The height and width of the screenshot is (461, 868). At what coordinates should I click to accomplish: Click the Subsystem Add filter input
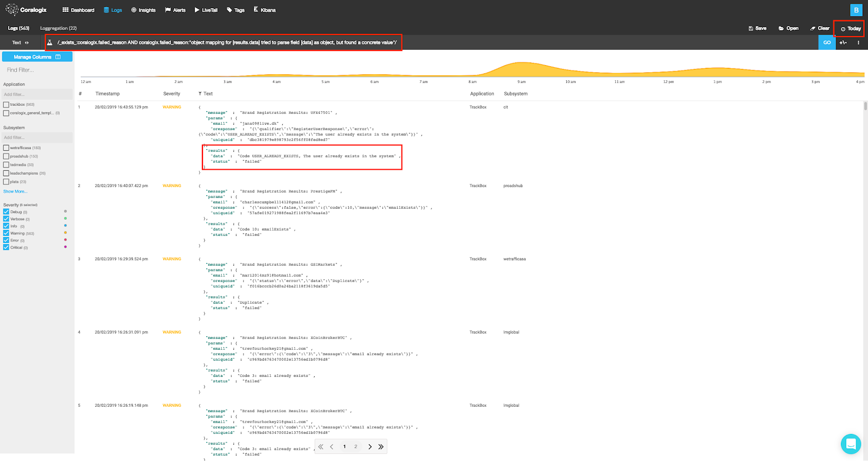[x=37, y=138]
